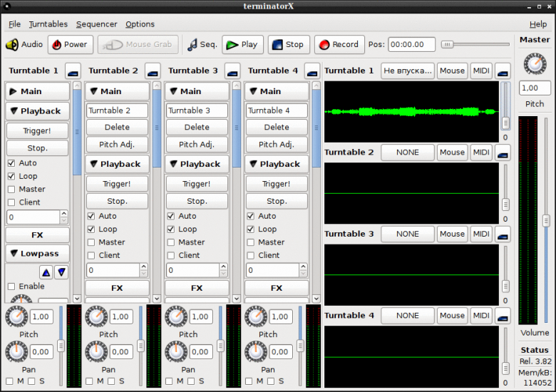Collapse Playback section in Turntable 4
Viewport: 556px width, 392px height.
click(277, 164)
